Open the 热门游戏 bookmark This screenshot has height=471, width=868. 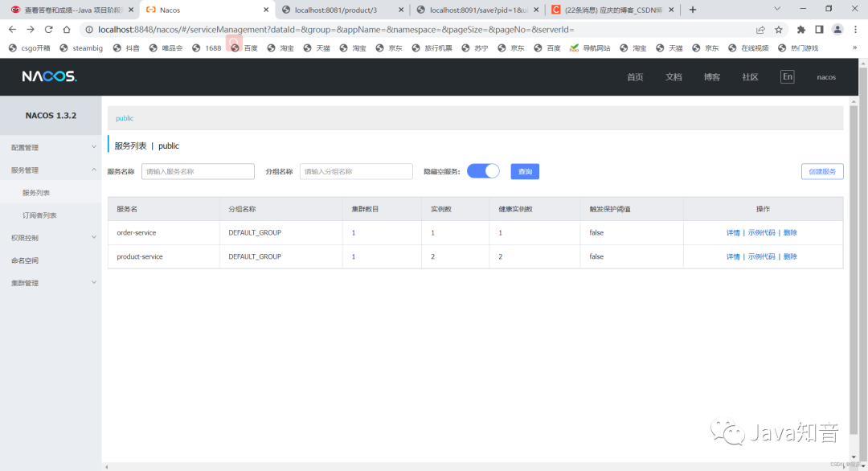click(798, 48)
